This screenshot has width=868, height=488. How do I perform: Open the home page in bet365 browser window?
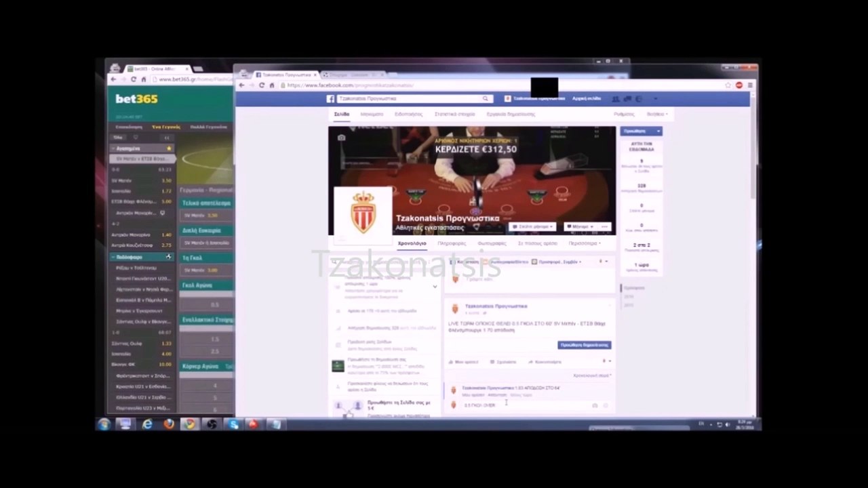[143, 79]
